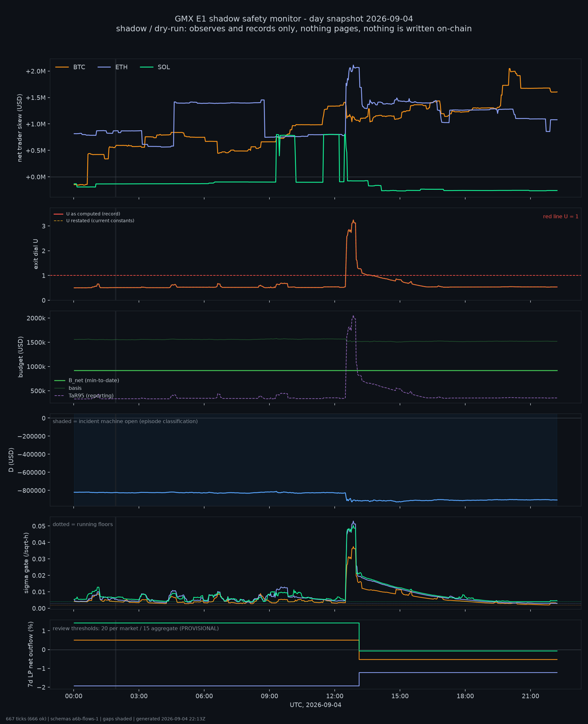Select 'U restated (current constants)' legend label
This screenshot has height=724, width=588.
tap(100, 220)
